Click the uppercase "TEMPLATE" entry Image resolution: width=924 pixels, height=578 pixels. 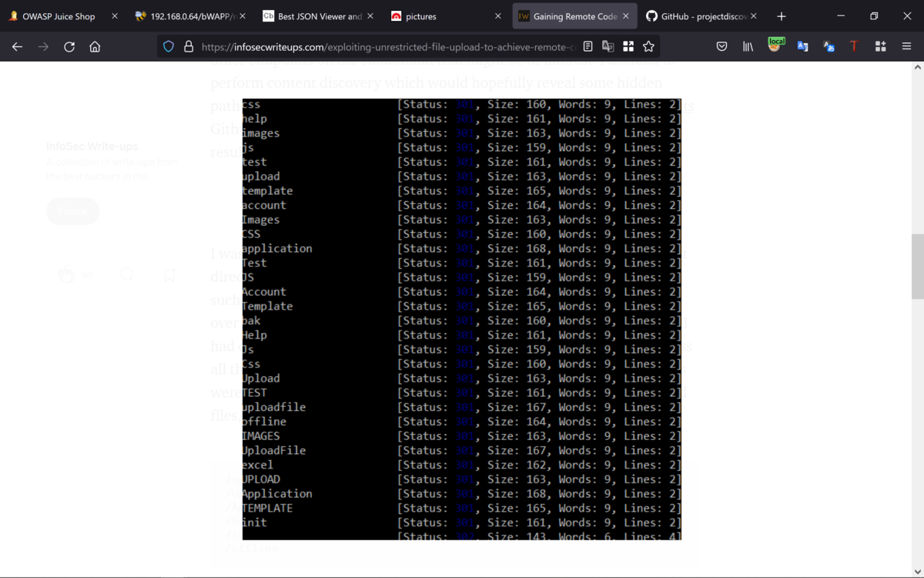click(267, 508)
